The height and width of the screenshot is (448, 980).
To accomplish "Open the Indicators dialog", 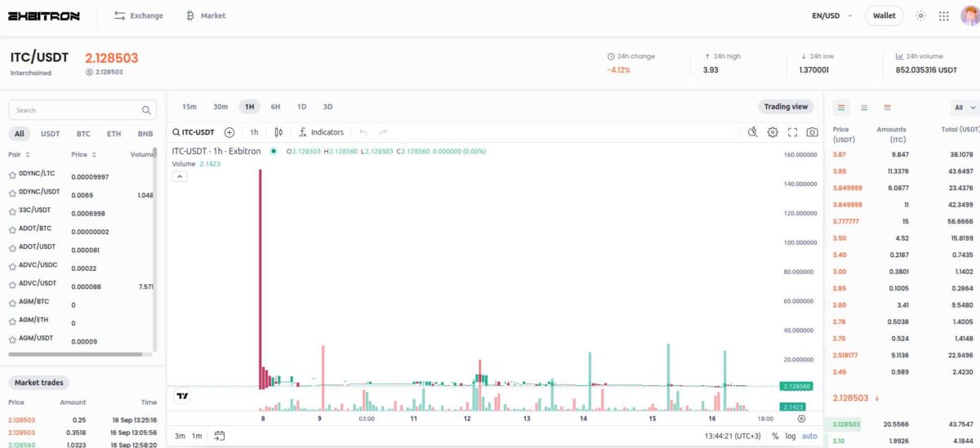I will coord(321,132).
